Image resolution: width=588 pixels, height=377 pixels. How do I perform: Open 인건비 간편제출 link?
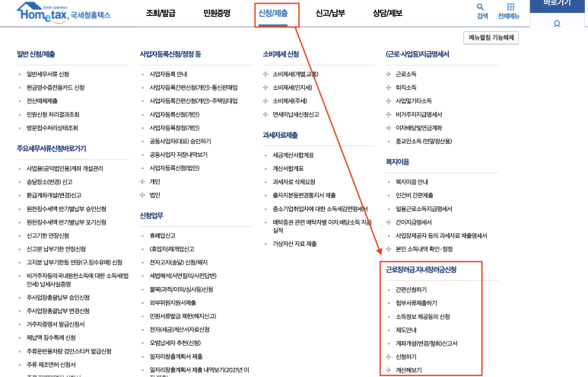click(x=415, y=195)
